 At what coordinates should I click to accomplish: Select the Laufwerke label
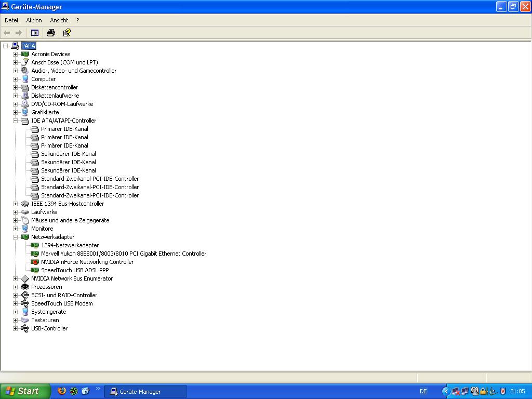[x=44, y=212]
